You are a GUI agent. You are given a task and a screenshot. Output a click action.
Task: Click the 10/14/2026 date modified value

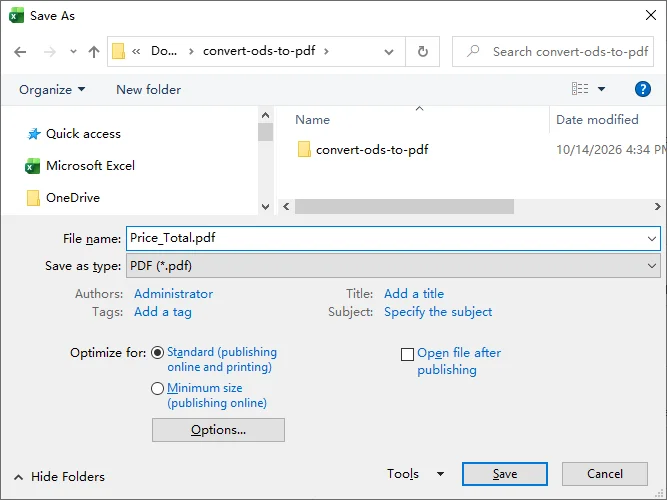pos(611,150)
